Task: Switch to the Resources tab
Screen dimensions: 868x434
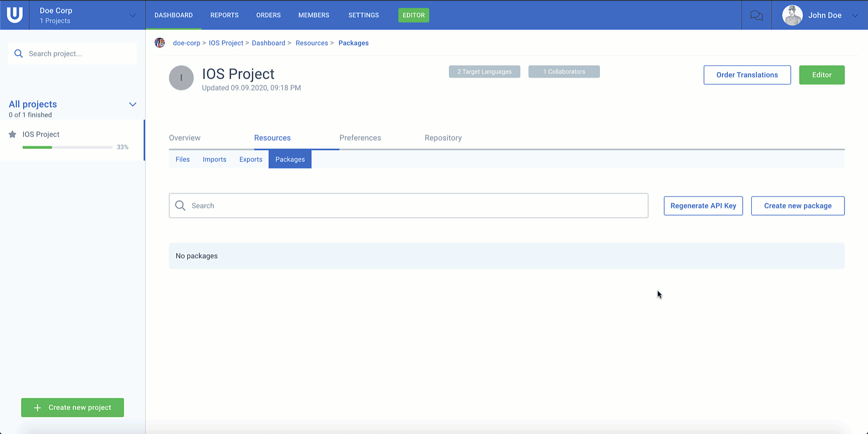Action: tap(272, 138)
